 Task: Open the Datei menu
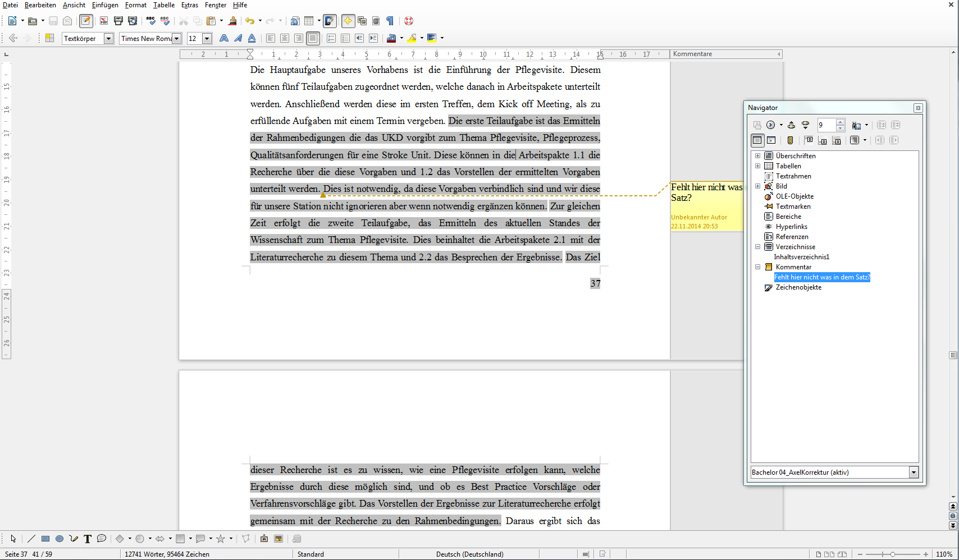[x=10, y=5]
